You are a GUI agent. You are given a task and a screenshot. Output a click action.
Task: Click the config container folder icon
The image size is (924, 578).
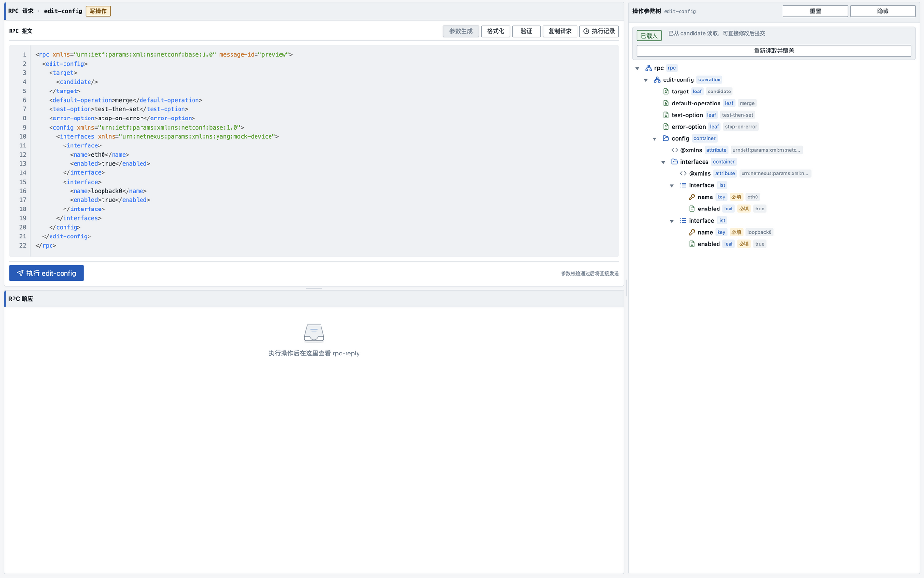tap(666, 138)
